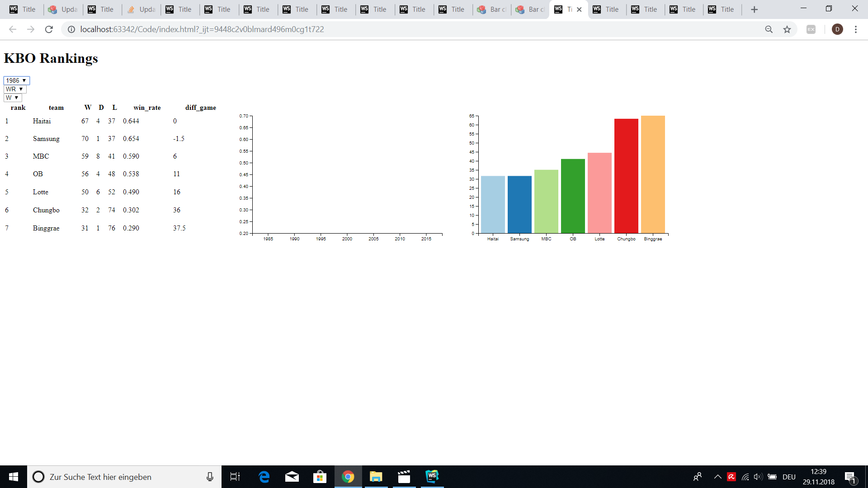This screenshot has height=488, width=868.
Task: Open People icon in system tray
Action: [x=698, y=477]
